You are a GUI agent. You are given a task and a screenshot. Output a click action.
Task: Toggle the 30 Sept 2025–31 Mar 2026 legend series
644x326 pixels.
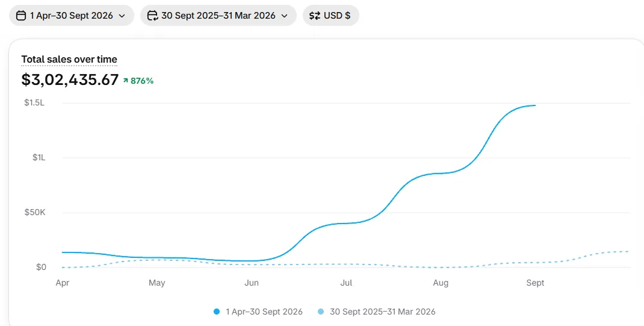click(x=377, y=312)
